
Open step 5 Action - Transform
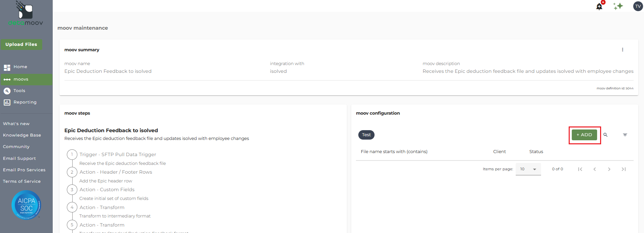click(102, 225)
